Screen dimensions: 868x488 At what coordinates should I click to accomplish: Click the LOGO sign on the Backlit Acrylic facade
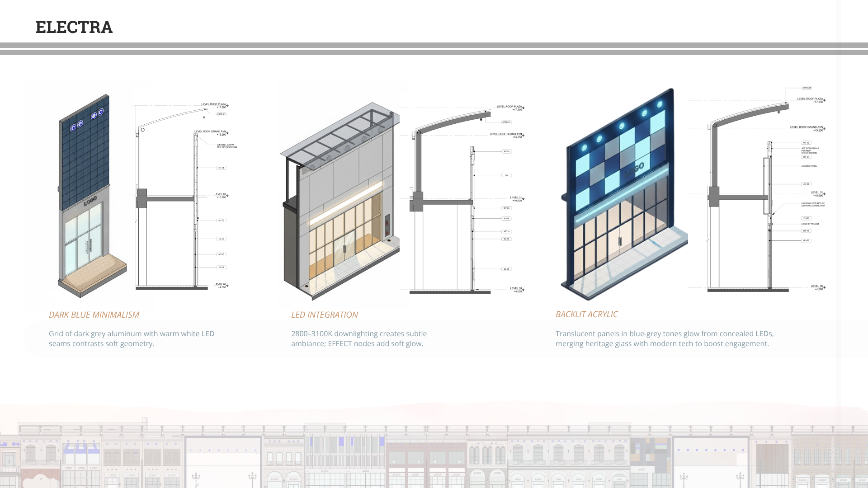635,170
